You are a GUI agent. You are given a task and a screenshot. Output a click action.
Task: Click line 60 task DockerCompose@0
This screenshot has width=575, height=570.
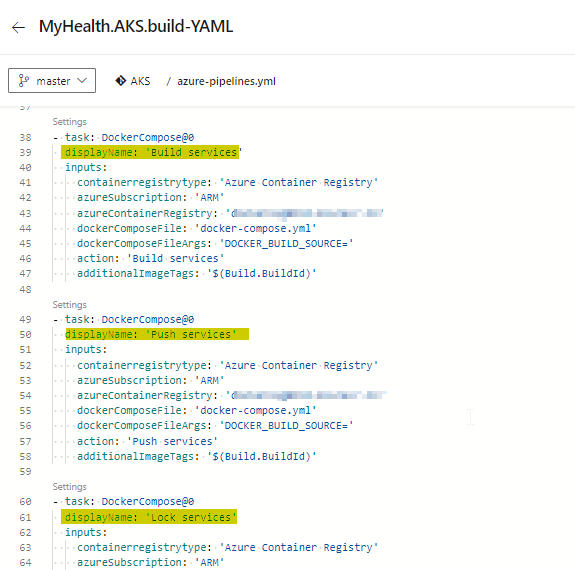point(124,501)
